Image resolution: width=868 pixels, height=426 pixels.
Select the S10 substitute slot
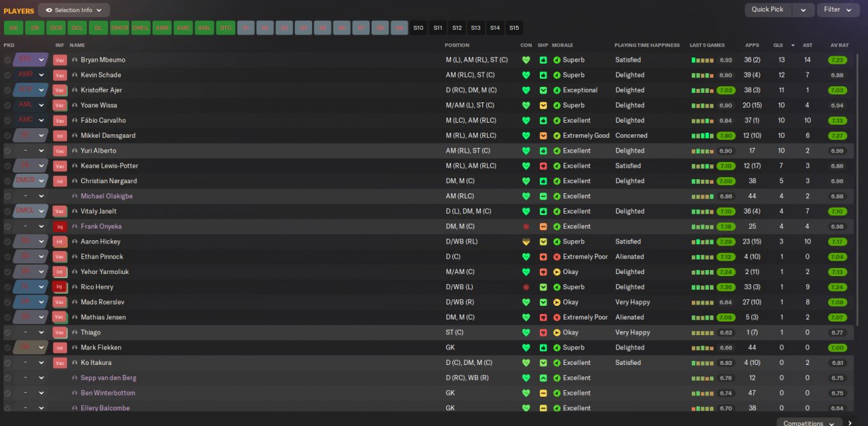[x=418, y=28]
